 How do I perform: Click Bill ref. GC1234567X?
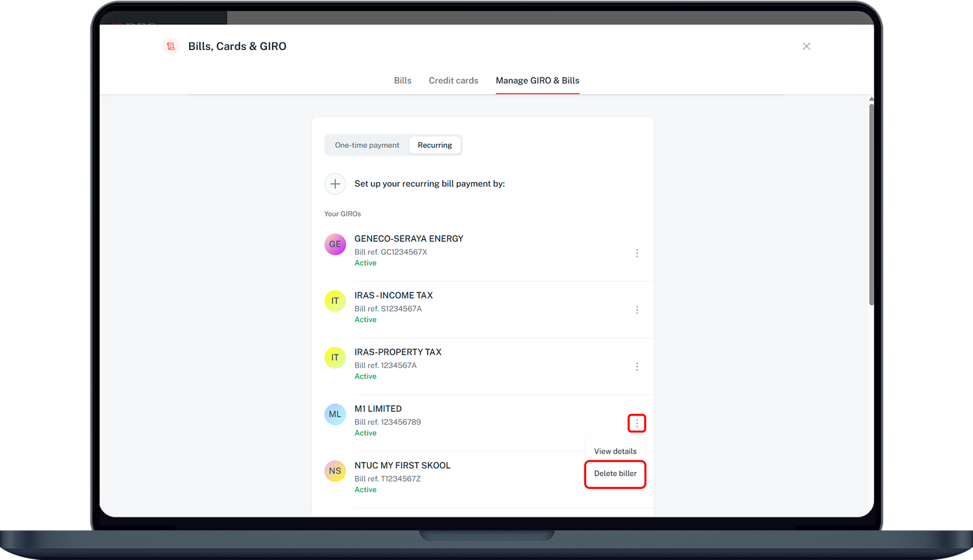(391, 252)
